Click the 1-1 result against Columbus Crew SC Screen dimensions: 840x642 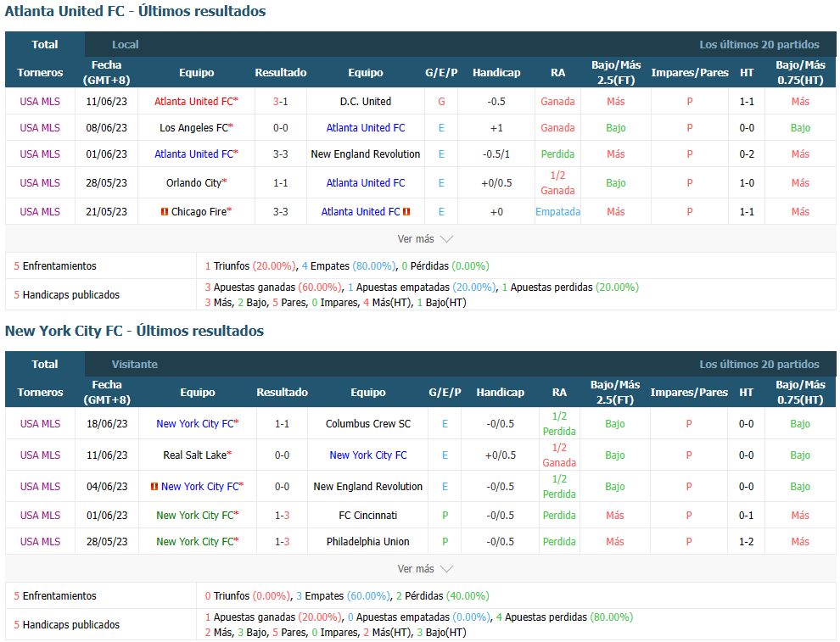[283, 424]
